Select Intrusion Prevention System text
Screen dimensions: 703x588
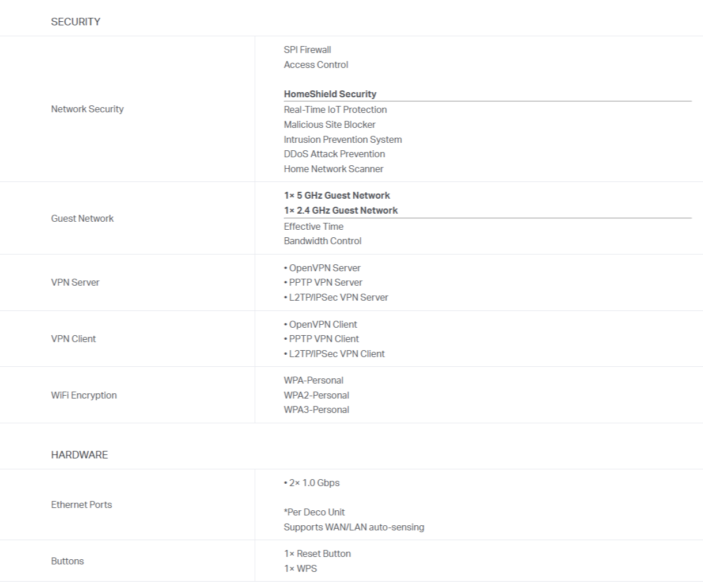coord(342,139)
